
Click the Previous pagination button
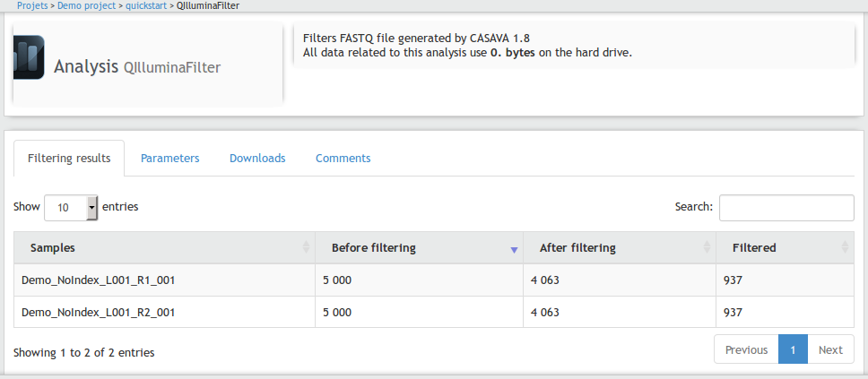point(746,349)
